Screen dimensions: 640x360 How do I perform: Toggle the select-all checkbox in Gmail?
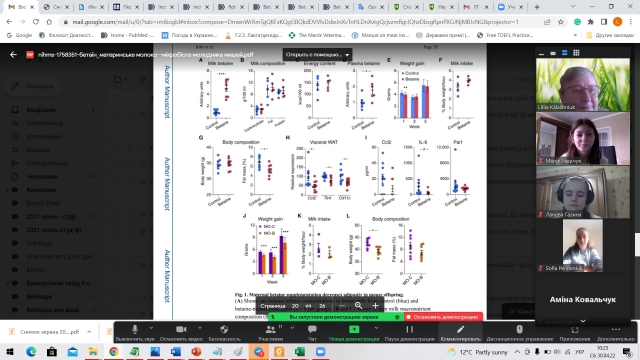[x=118, y=80]
